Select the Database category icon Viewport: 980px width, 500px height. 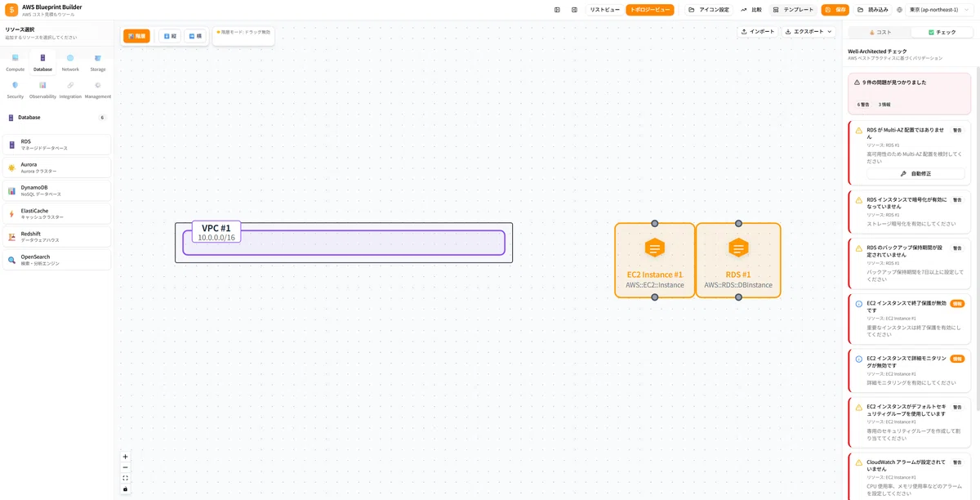(42, 62)
